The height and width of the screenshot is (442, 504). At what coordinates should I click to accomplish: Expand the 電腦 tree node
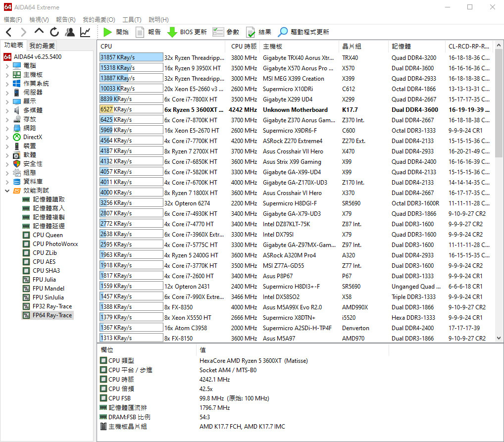click(7, 66)
